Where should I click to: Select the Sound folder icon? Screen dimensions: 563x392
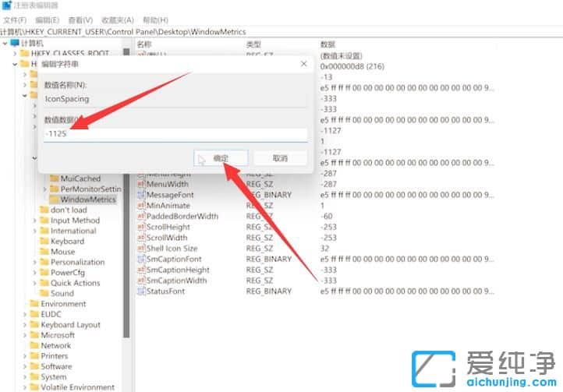coord(44,293)
